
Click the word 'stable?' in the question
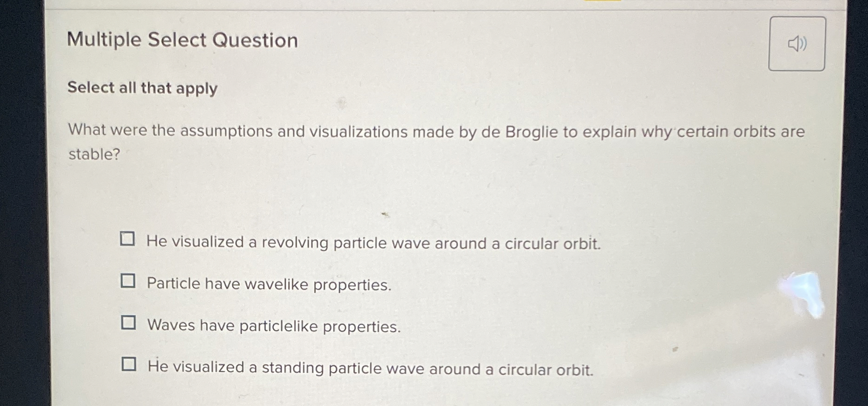[x=94, y=154]
